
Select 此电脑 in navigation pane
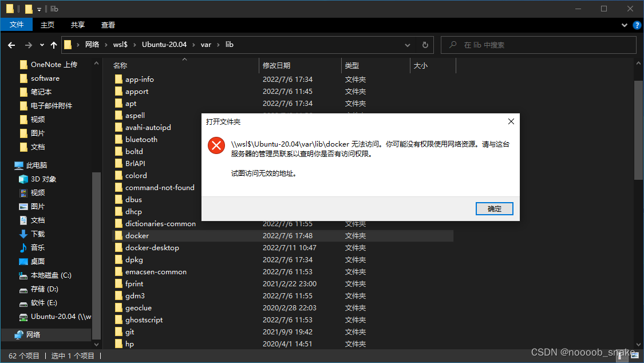pyautogui.click(x=37, y=165)
